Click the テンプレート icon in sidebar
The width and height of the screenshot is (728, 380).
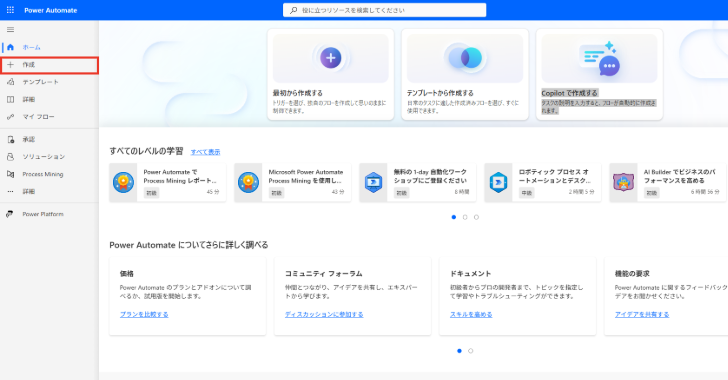pyautogui.click(x=10, y=82)
